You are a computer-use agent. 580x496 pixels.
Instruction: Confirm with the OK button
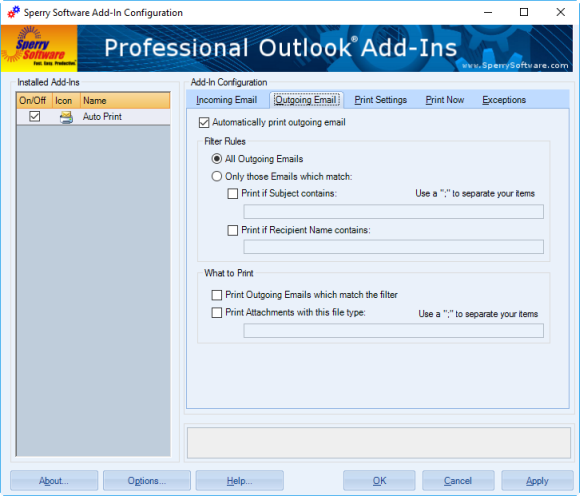coord(379,480)
